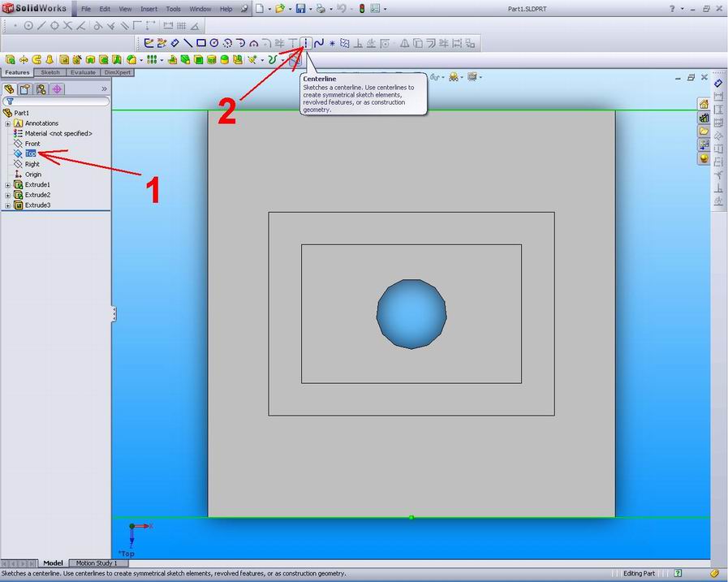Viewport: 728px width, 582px height.
Task: Open the Sketch tool in the CommandManager
Action: click(50, 72)
